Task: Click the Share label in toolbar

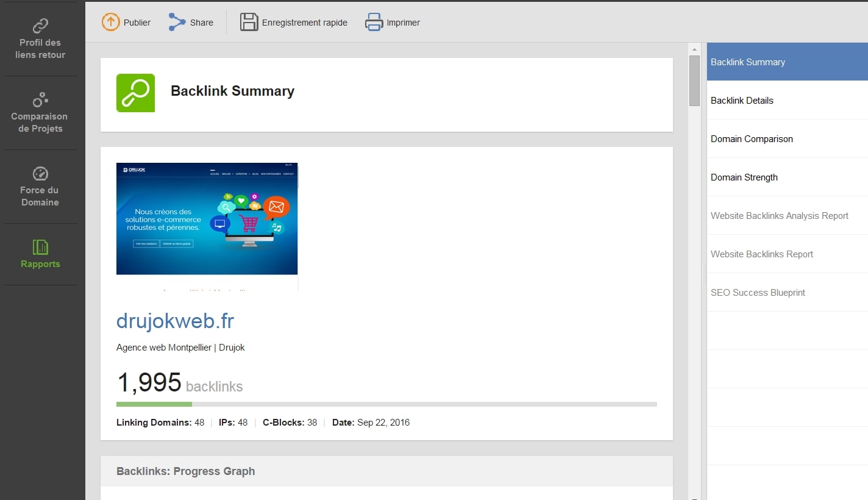Action: click(x=202, y=23)
